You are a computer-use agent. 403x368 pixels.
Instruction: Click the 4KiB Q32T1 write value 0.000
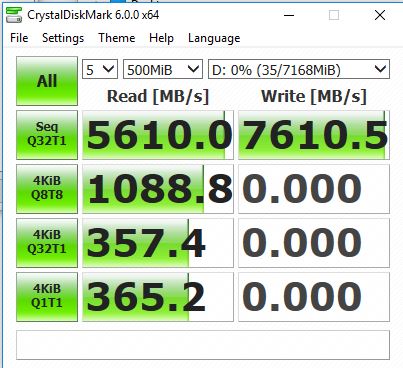click(314, 243)
